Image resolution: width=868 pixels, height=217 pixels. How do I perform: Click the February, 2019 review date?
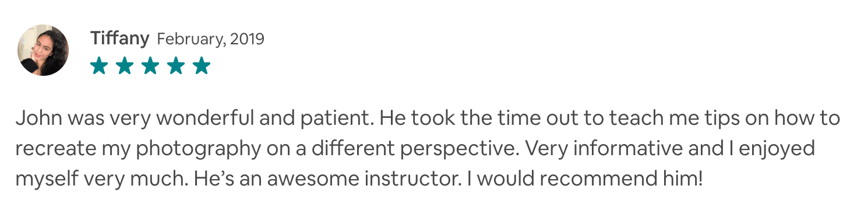point(211,39)
